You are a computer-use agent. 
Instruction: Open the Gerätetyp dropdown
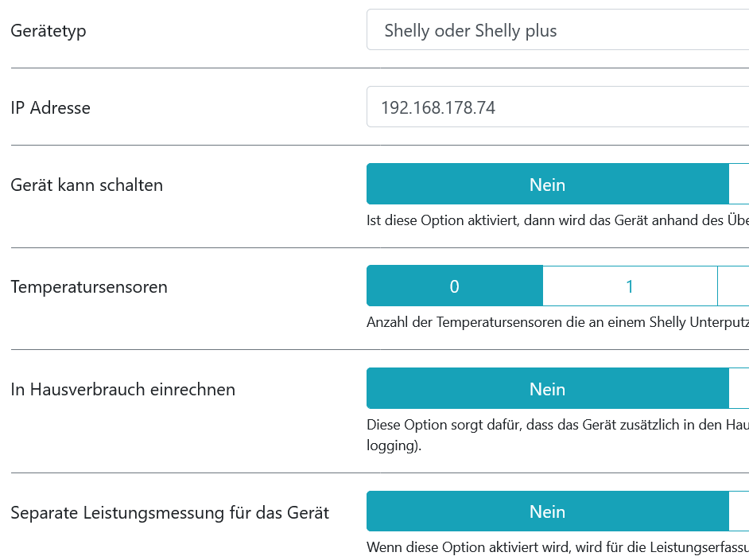(x=557, y=30)
